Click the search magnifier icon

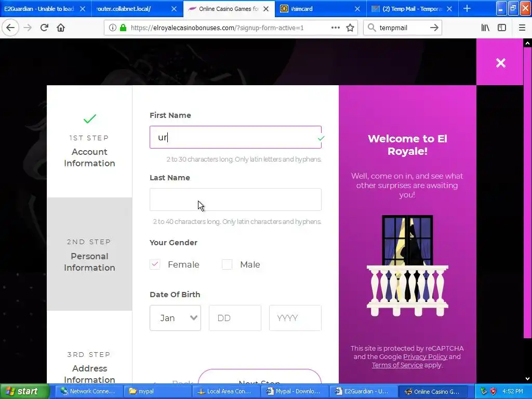(372, 28)
